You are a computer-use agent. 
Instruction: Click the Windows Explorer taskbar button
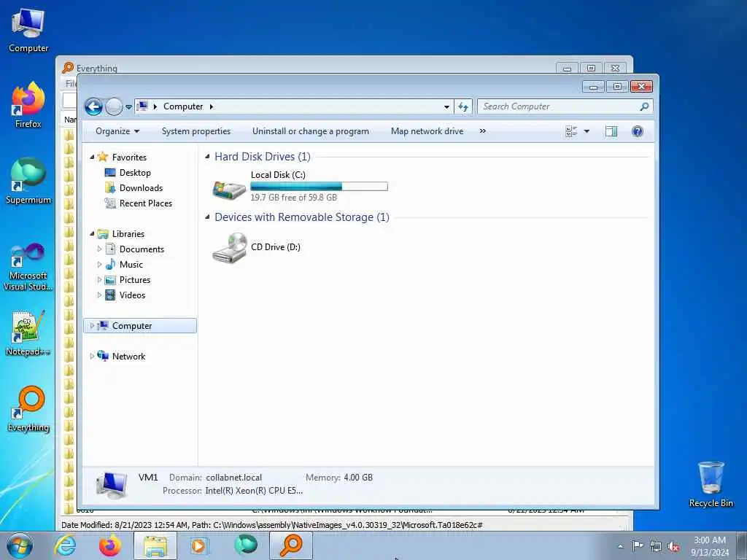click(x=155, y=545)
